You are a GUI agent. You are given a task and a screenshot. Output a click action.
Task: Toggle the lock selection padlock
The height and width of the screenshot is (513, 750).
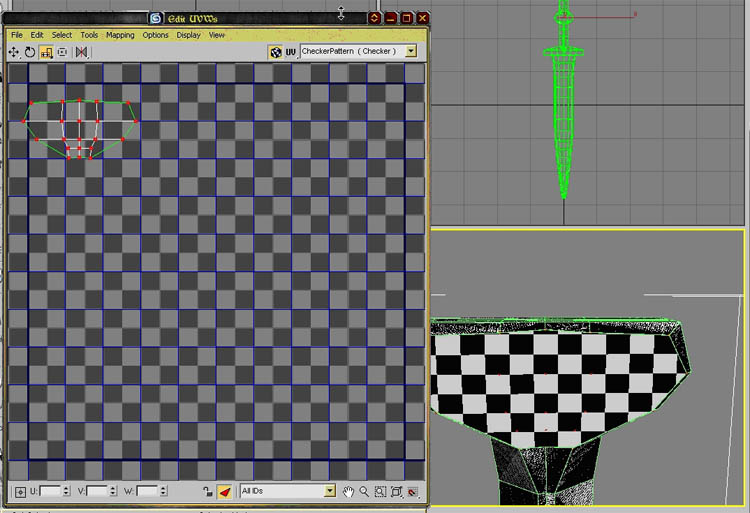click(x=207, y=492)
